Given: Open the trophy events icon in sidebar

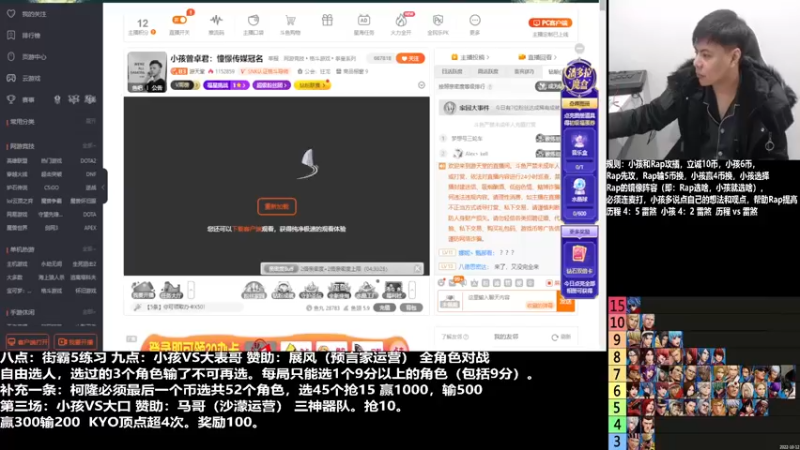Looking at the screenshot, I should tap(11, 99).
